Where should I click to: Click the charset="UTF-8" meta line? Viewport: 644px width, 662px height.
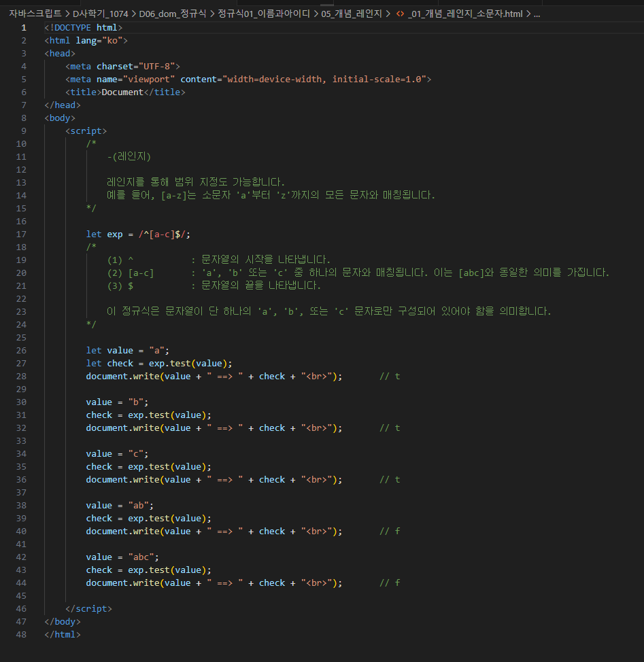click(122, 67)
